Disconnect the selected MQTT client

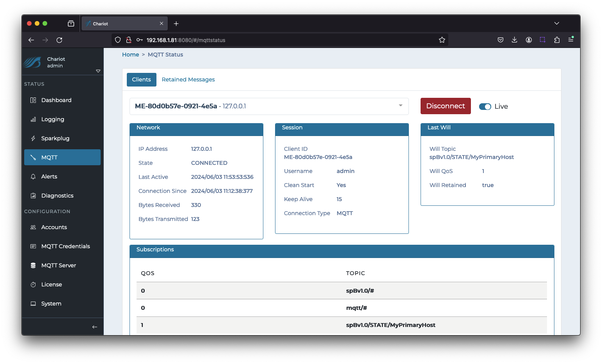coord(446,106)
